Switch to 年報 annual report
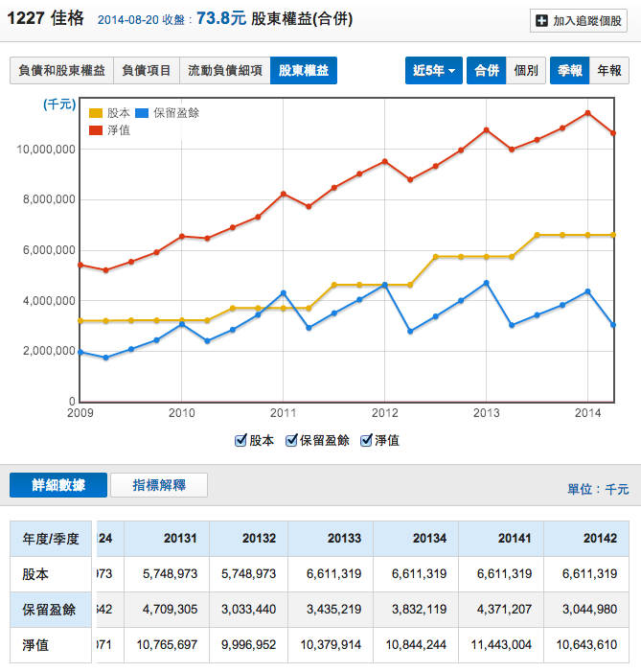This screenshot has height=672, width=641. pyautogui.click(x=608, y=71)
